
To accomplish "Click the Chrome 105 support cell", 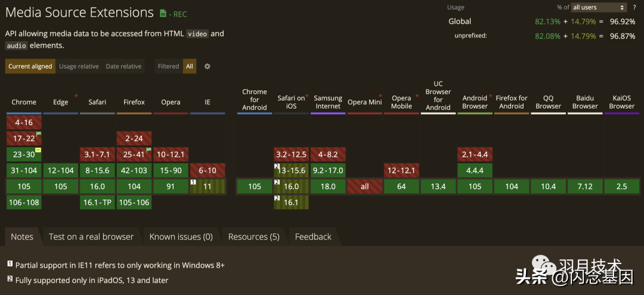I will pos(24,187).
